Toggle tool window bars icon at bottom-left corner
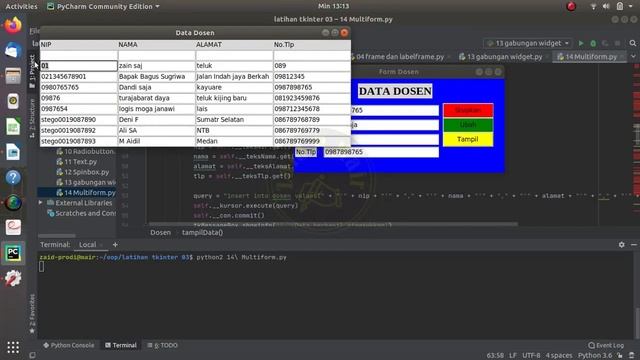The height and width of the screenshot is (360, 640). [x=32, y=356]
